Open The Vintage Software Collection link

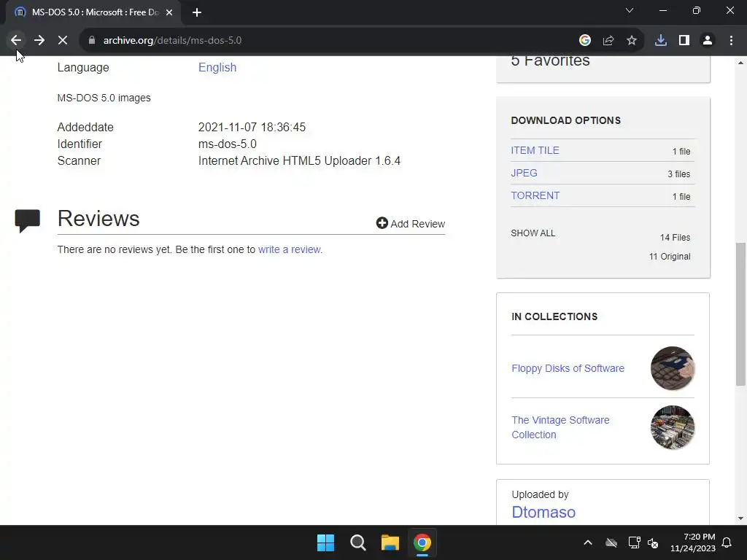560,427
